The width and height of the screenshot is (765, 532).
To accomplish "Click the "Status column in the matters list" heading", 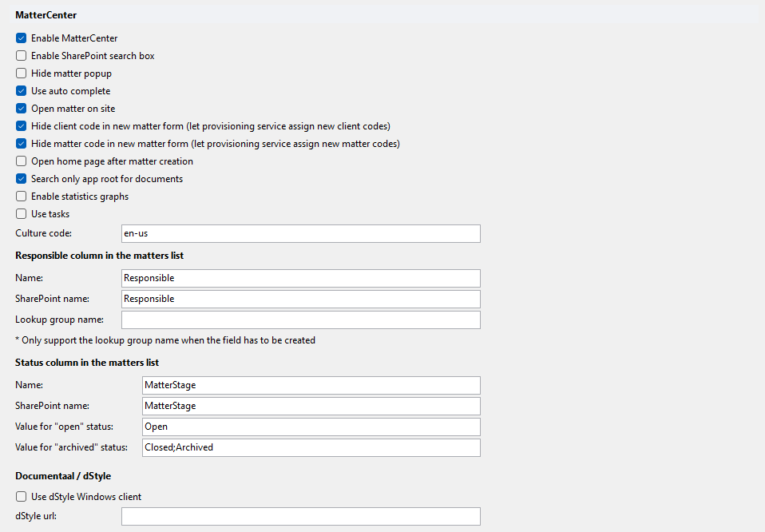I will pos(87,363).
